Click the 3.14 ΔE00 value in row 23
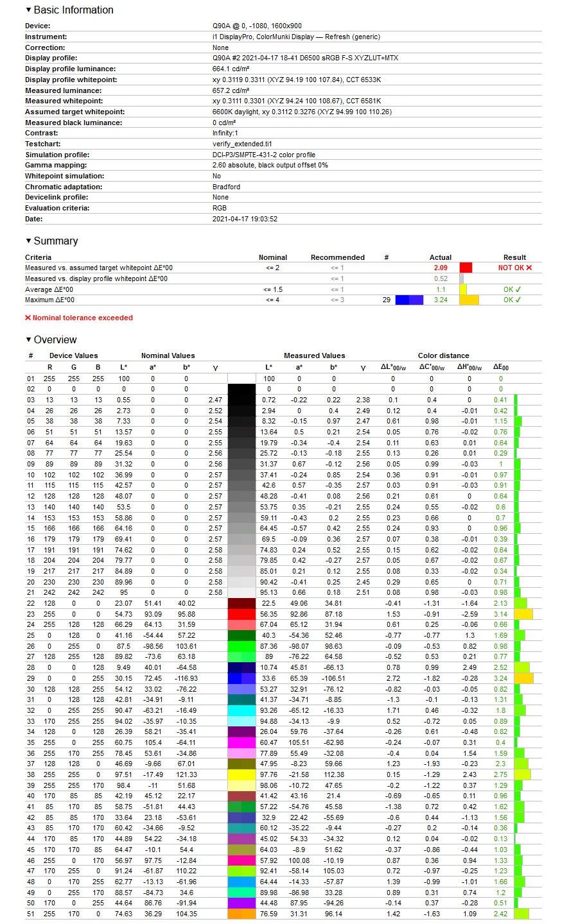Viewport: 578px width, 924px height. pos(501,614)
